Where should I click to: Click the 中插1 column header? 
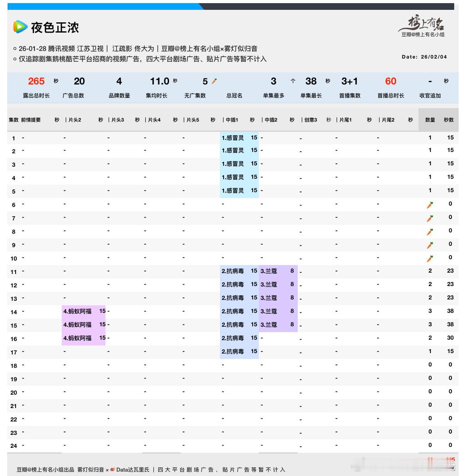[232, 120]
